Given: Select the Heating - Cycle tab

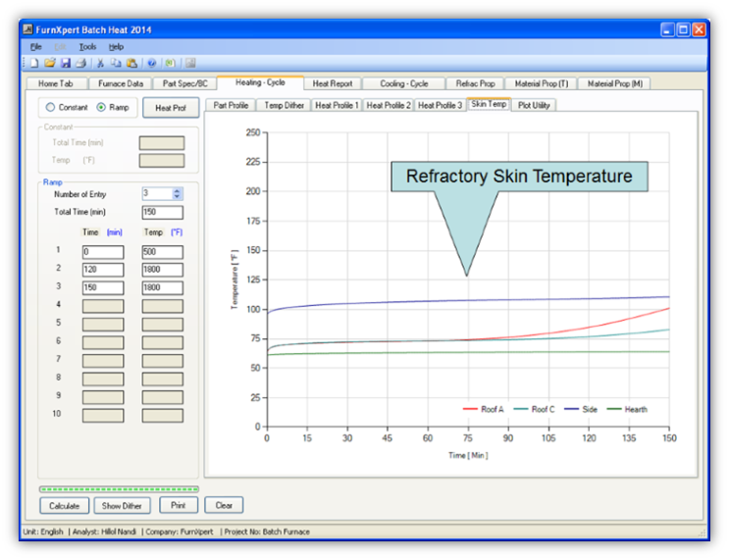Looking at the screenshot, I should pos(260,82).
